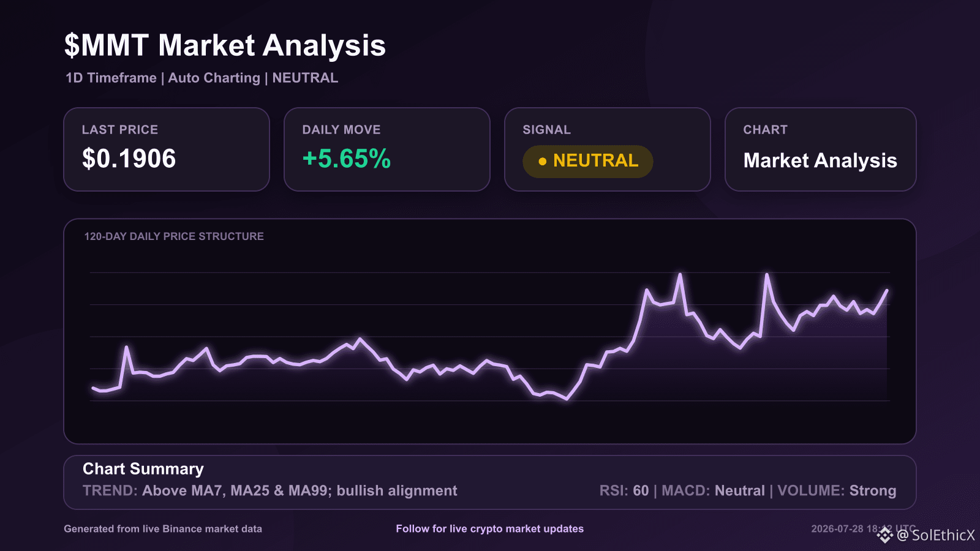The width and height of the screenshot is (980, 551).
Task: Click the Binance logo icon near SolEthicX
Action: pyautogui.click(x=885, y=536)
